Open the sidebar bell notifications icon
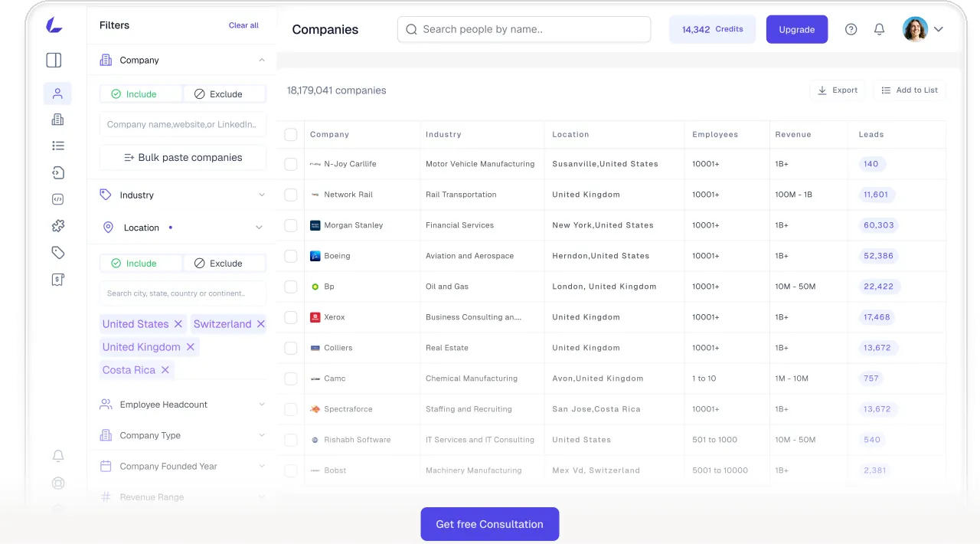Viewport: 980px width, 544px height. point(57,456)
